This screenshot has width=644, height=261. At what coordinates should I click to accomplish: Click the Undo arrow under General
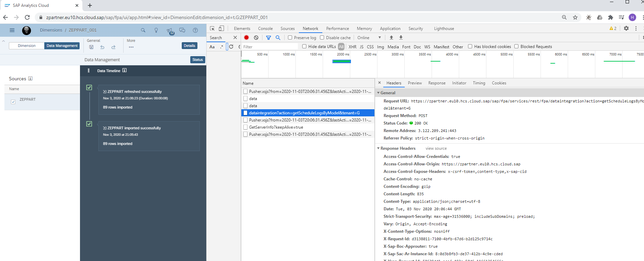(102, 47)
